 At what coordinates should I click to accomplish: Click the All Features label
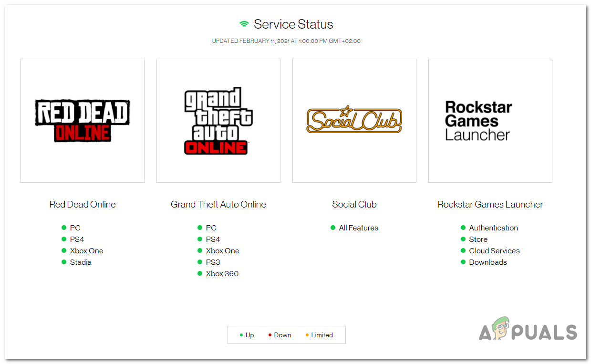pos(359,228)
